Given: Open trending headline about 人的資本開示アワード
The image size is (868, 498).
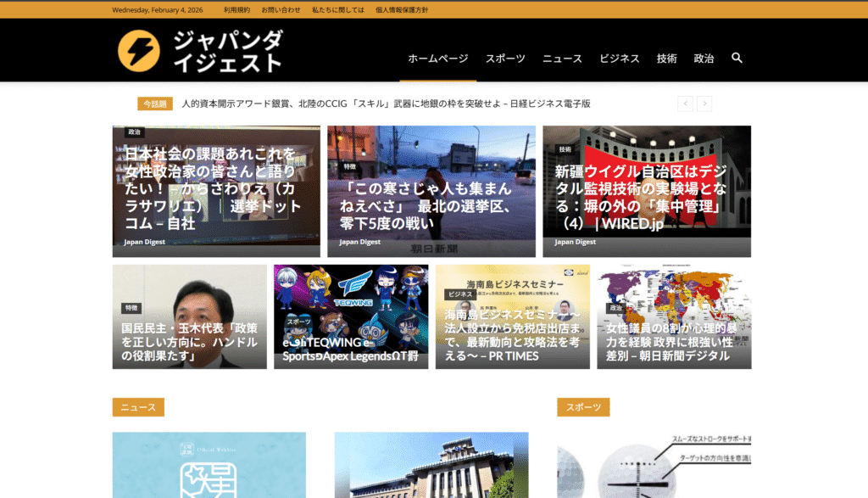Looking at the screenshot, I should (x=386, y=104).
